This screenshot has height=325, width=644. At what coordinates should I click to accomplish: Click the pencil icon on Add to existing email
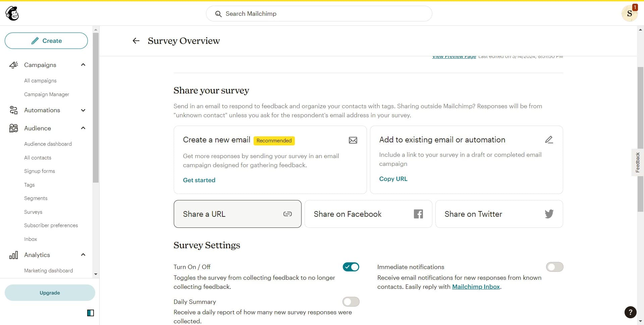549,139
